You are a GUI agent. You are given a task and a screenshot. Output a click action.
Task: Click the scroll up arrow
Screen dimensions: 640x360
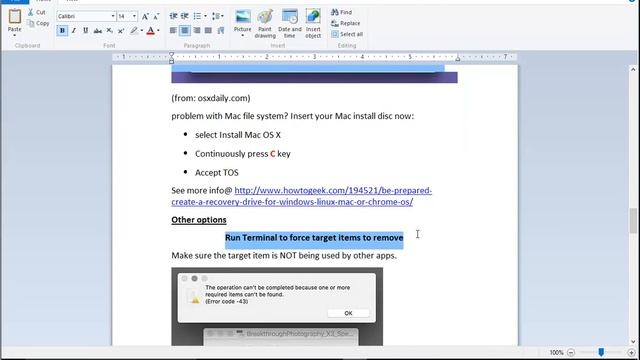coord(633,70)
